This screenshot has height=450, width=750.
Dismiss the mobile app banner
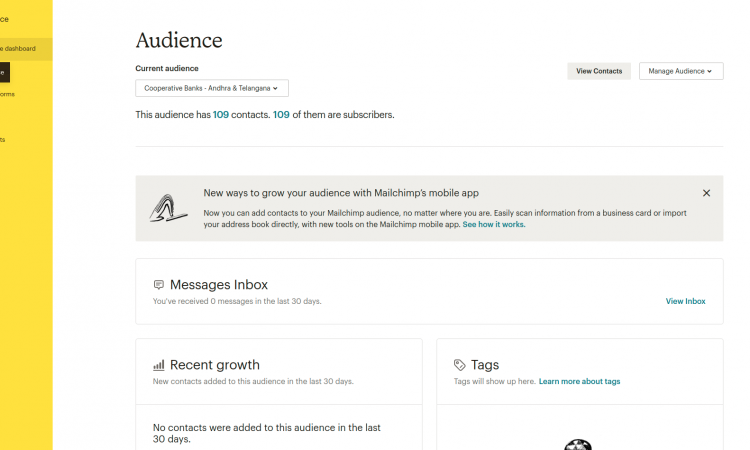[706, 193]
